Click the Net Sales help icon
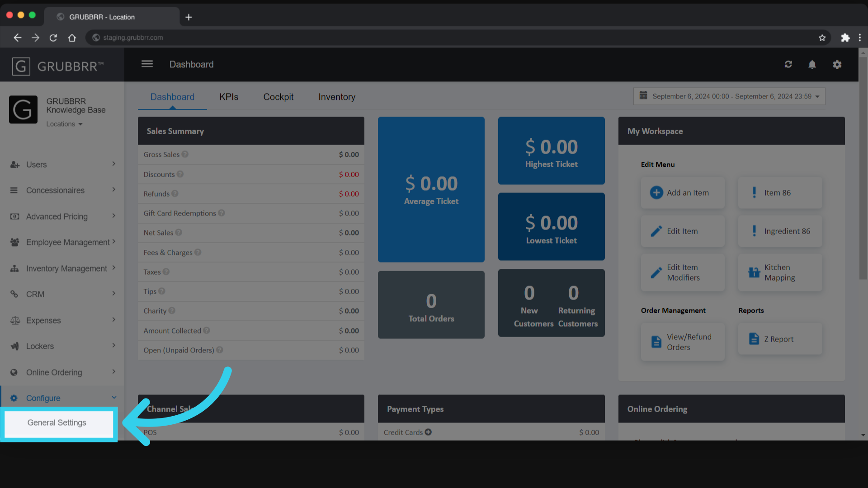 click(x=179, y=232)
